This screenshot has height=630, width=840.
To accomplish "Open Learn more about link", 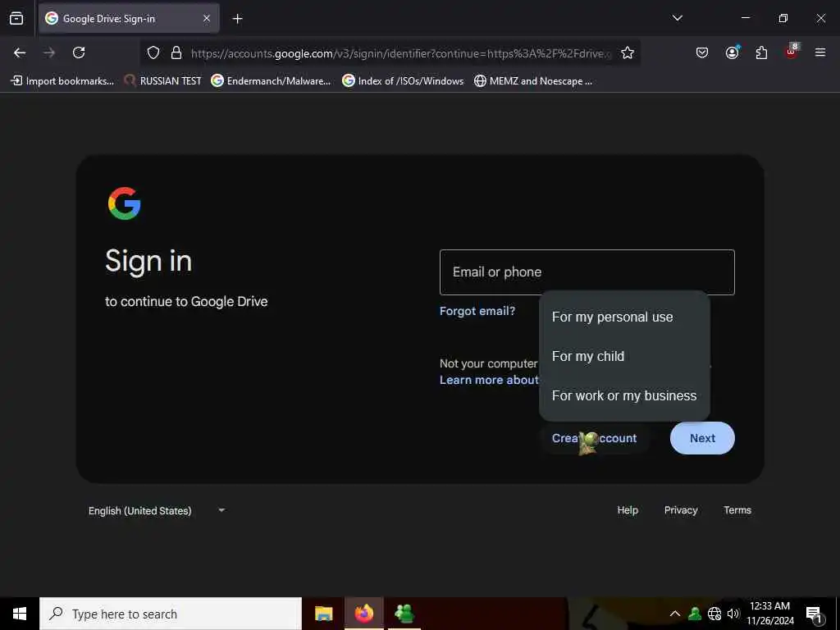I will (x=489, y=380).
